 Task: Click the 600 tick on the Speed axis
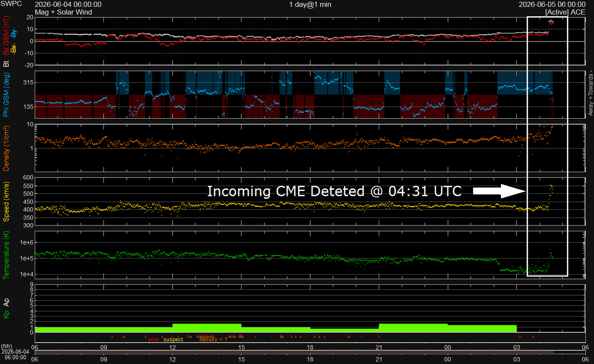[x=27, y=178]
